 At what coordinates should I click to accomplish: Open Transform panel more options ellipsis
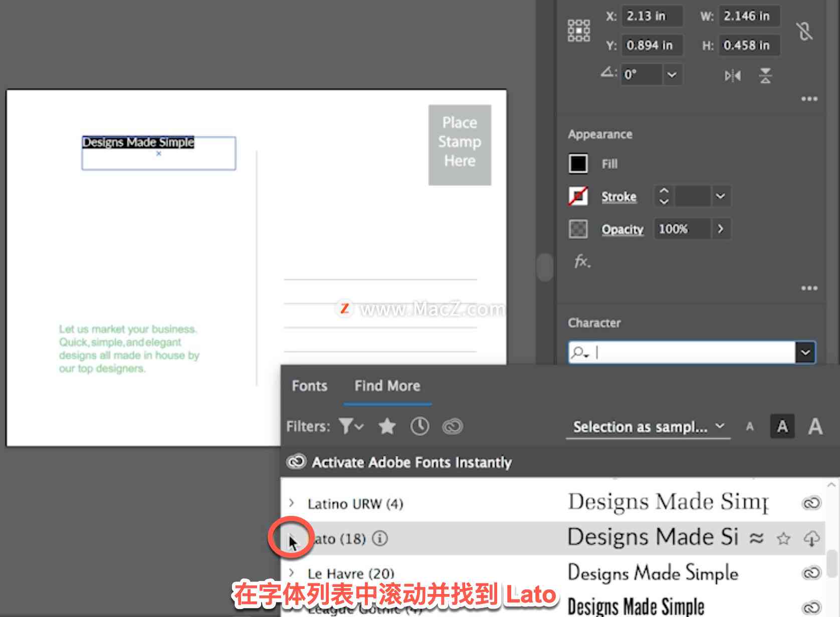(809, 99)
